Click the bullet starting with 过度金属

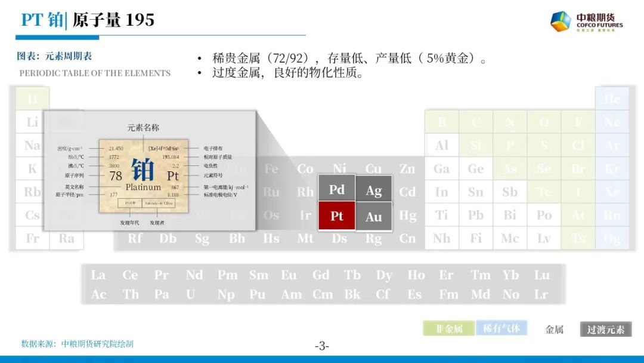287,73
